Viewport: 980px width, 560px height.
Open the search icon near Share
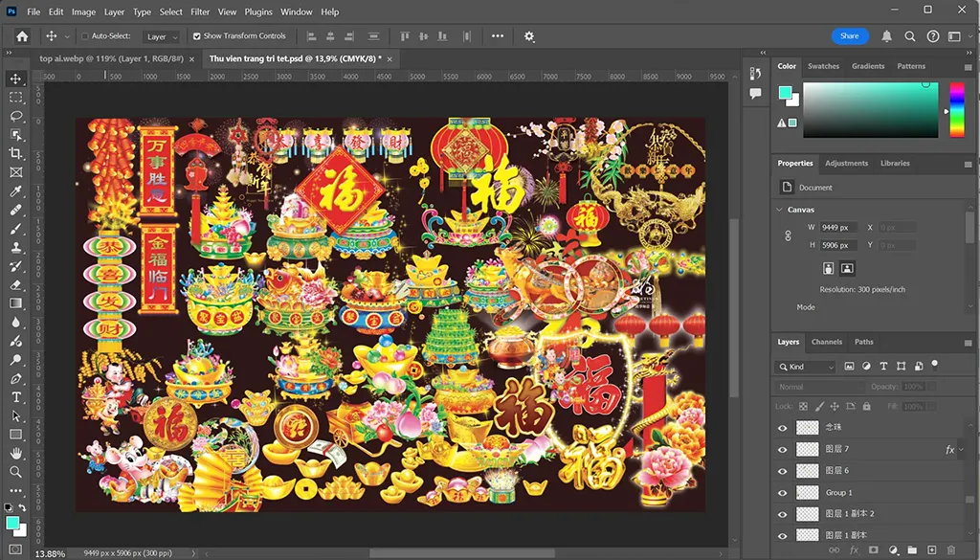click(x=910, y=36)
